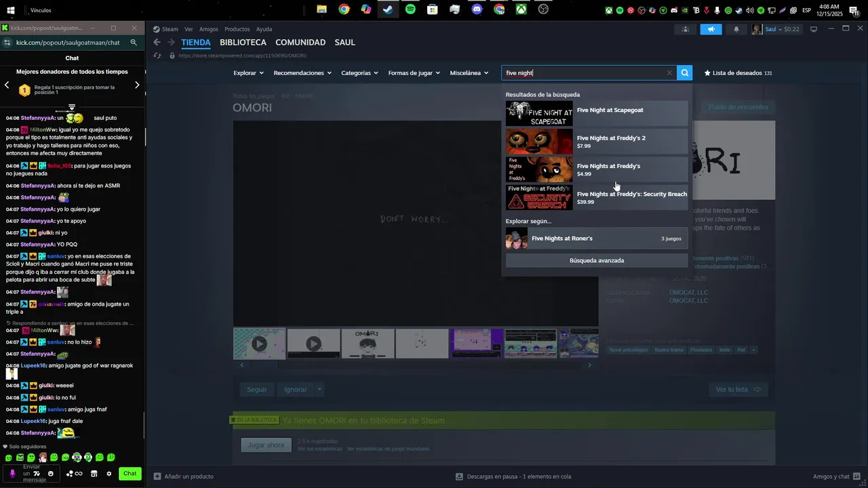Switch to the BIBLIOTECA tab

(243, 42)
